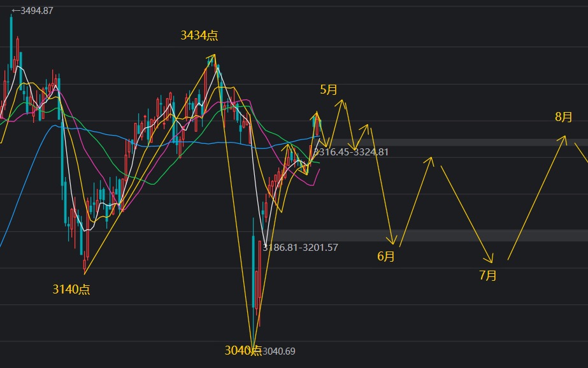Image resolution: width=588 pixels, height=368 pixels.
Task: Select the 3434点 peak annotation
Action: (x=199, y=35)
